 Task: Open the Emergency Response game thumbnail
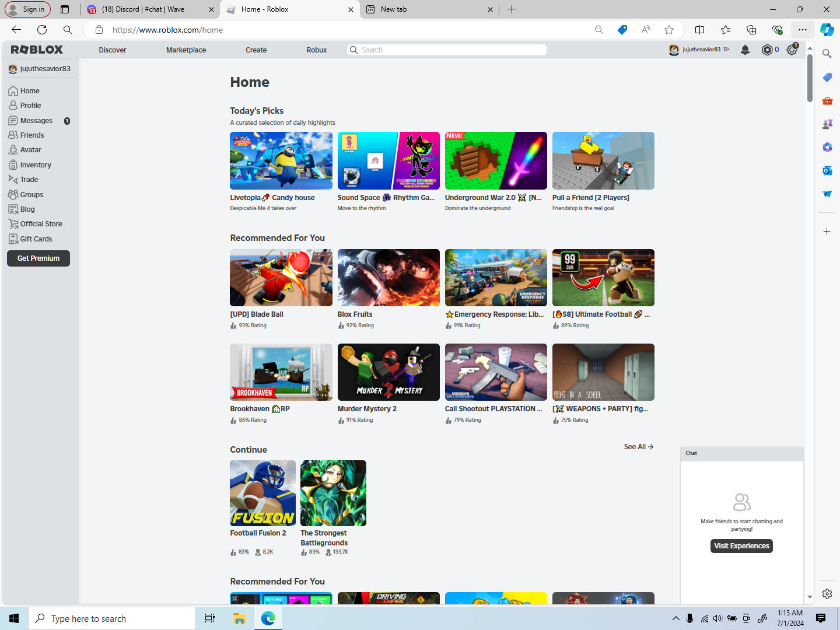(496, 278)
